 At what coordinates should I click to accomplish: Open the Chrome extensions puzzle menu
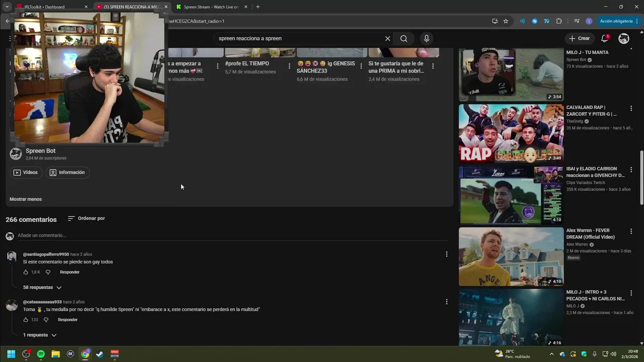click(x=559, y=21)
